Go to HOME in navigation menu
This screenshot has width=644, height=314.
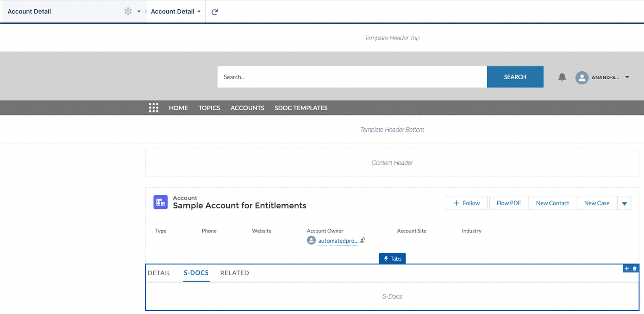pos(178,108)
